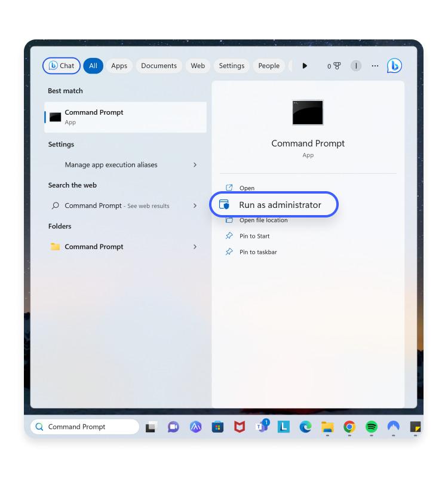
Task: Open the purple Chat app on taskbar
Action: click(x=173, y=427)
